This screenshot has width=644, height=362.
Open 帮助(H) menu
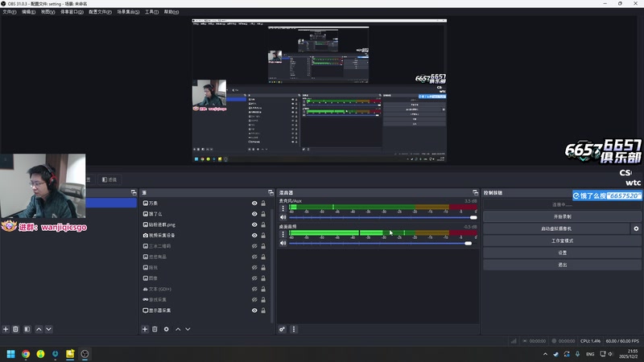pos(171,12)
